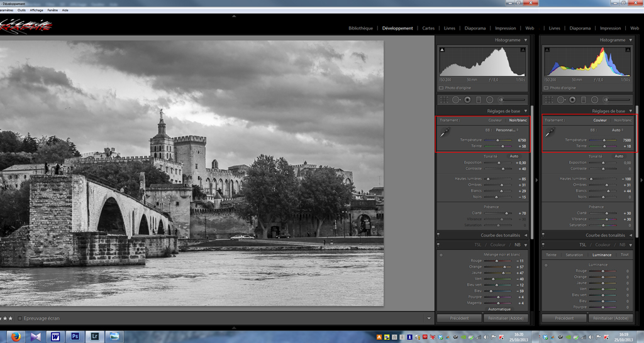This screenshot has height=343, width=644.
Task: Open Visual Studio taskbar icon
Action: click(x=35, y=337)
